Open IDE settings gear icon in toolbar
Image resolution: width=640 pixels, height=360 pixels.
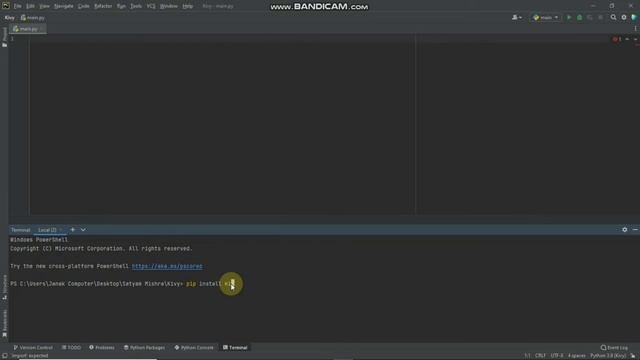(x=624, y=18)
